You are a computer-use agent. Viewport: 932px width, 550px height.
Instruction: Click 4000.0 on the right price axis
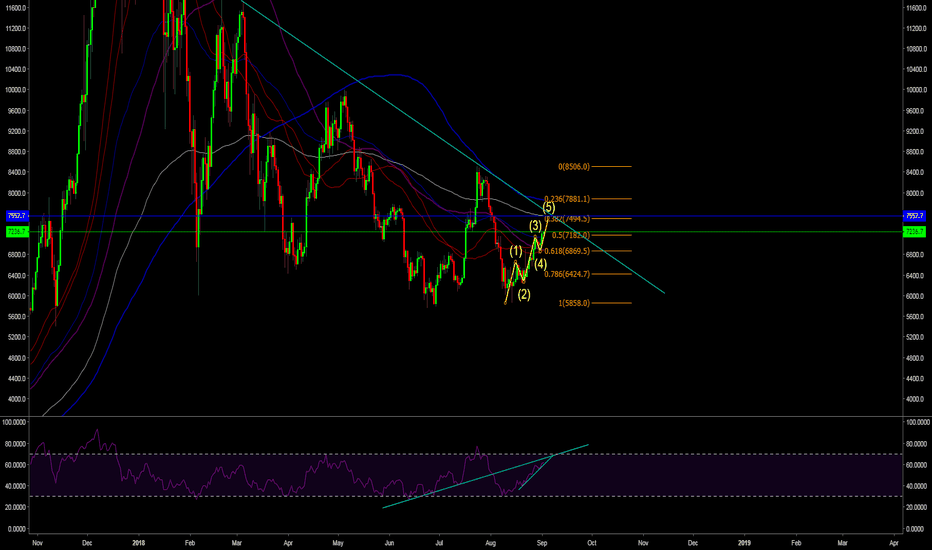pos(916,399)
